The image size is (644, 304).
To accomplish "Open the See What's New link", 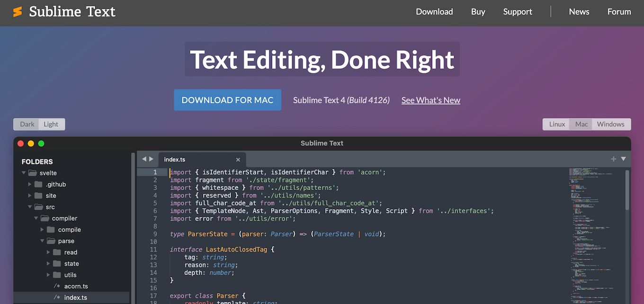I will pyautogui.click(x=430, y=100).
